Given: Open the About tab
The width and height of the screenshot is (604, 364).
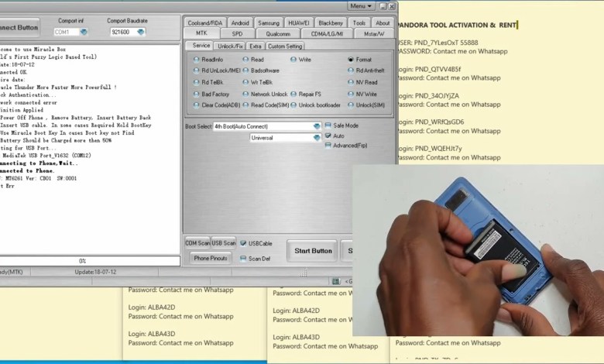Looking at the screenshot, I should coord(383,22).
